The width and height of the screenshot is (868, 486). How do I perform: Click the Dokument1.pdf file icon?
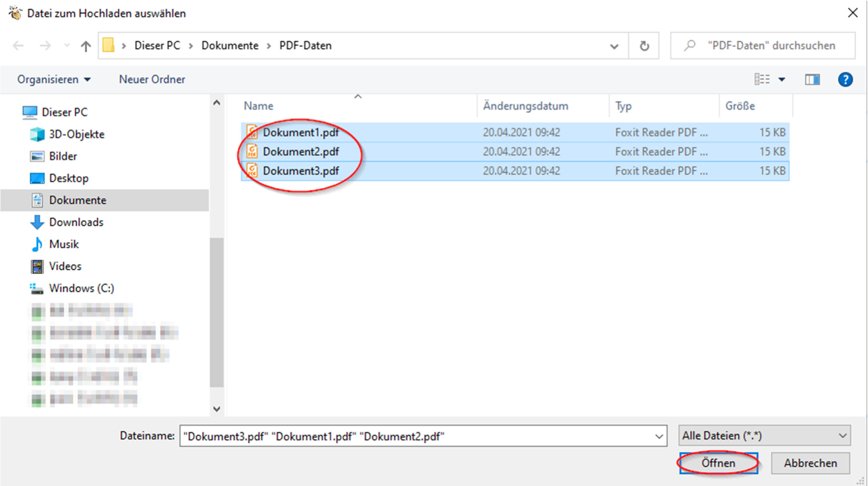pos(252,132)
